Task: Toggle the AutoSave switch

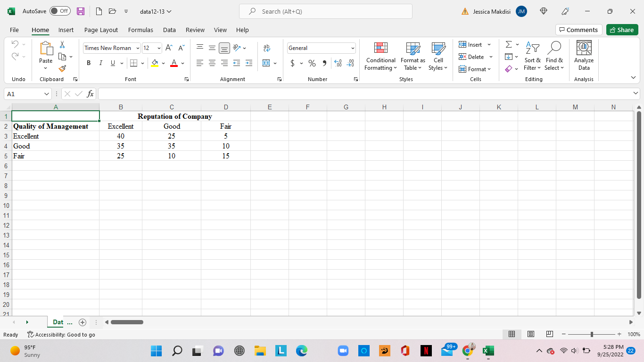Action: point(60,11)
